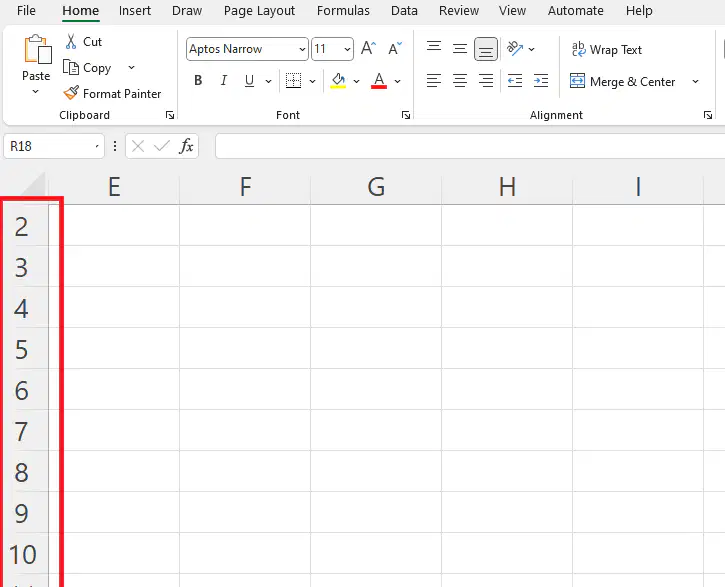
Task: Switch to the Insert tab
Action: pyautogui.click(x=135, y=11)
